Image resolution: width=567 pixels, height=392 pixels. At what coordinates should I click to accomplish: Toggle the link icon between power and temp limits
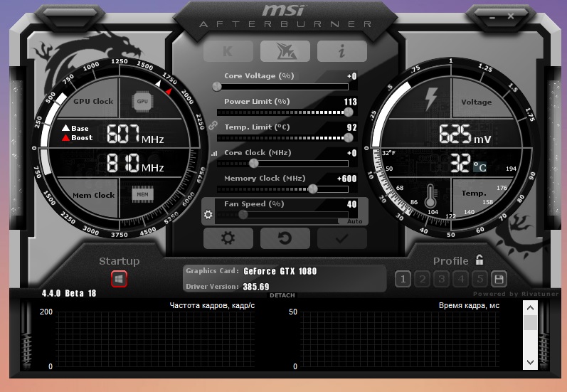coord(213,125)
